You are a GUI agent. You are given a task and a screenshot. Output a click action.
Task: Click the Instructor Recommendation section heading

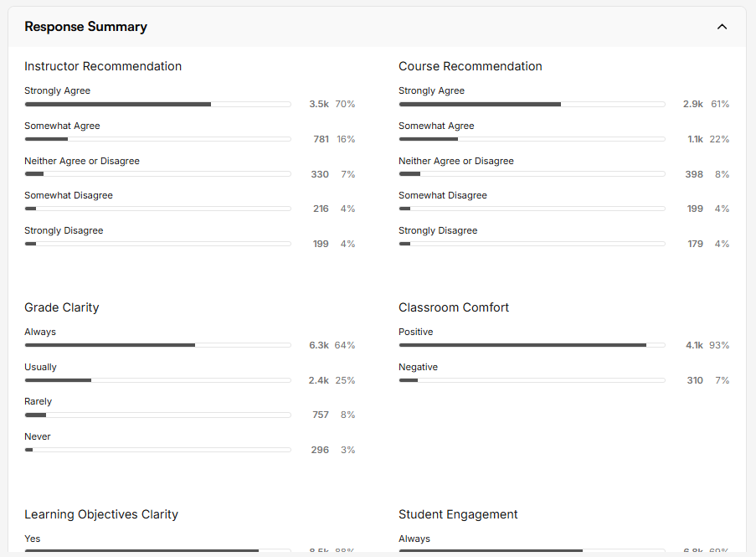103,66
